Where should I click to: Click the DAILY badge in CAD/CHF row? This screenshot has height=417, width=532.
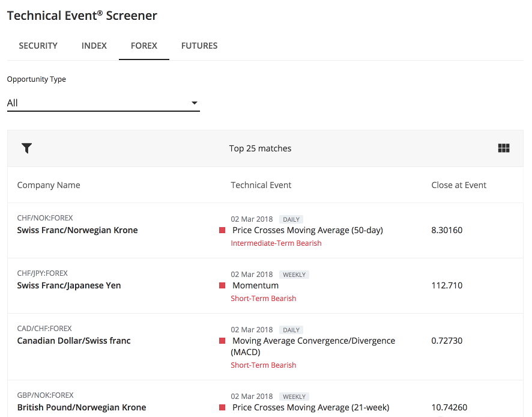point(291,330)
